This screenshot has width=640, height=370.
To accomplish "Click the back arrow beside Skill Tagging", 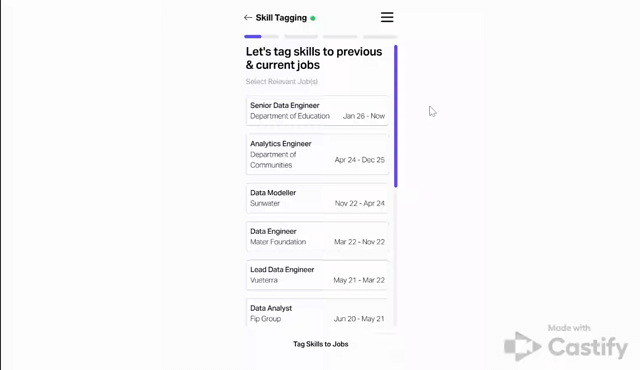I will click(248, 18).
